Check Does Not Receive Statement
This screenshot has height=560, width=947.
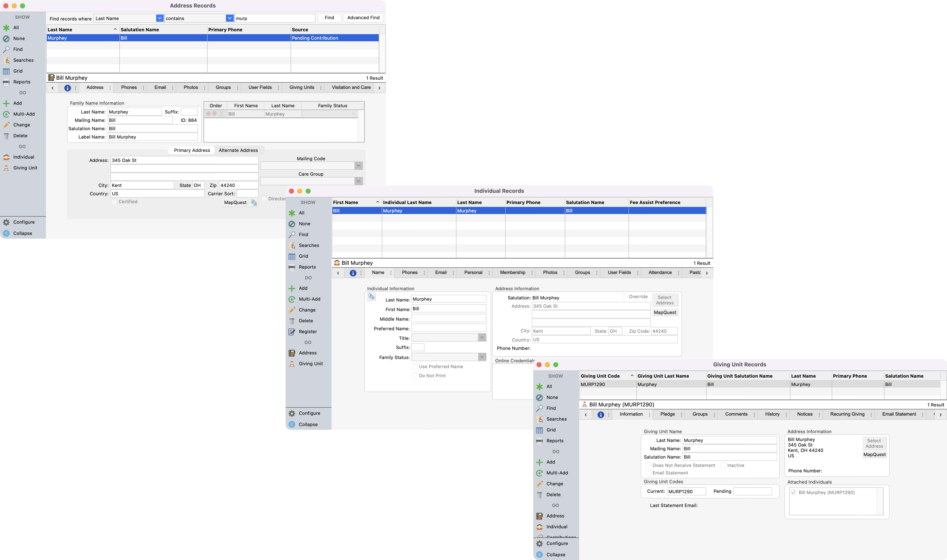(x=648, y=466)
